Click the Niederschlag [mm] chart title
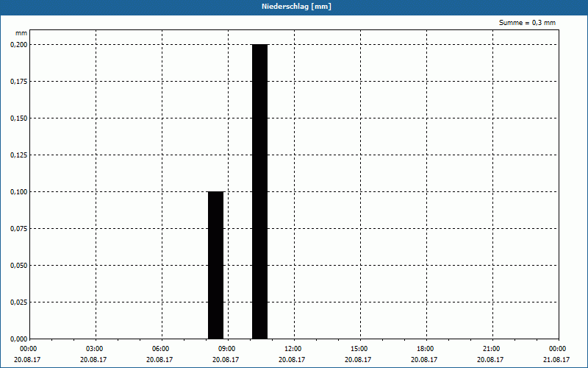The image size is (588, 368). coord(296,7)
